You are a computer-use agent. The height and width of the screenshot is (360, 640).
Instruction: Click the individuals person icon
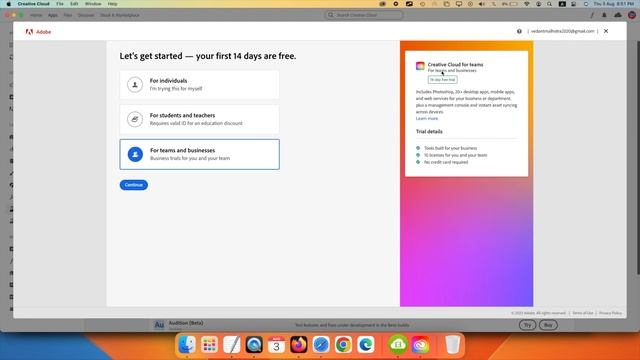click(x=135, y=84)
